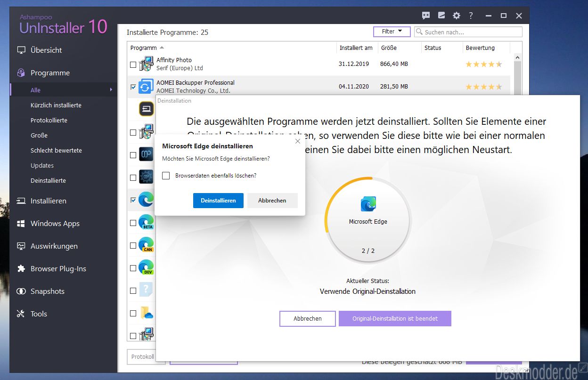
Task: Open settings gear icon
Action: [456, 16]
